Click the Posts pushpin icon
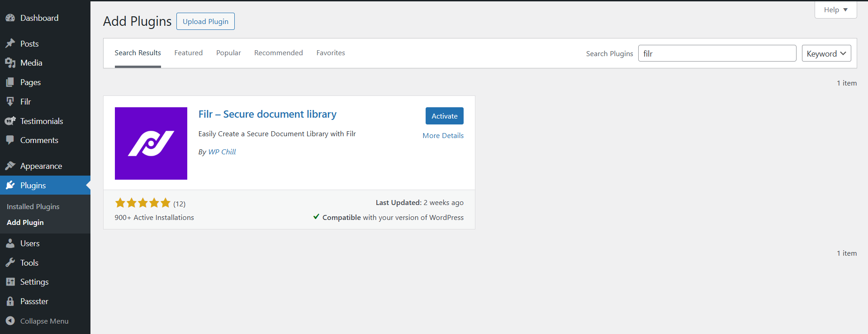 (x=10, y=43)
